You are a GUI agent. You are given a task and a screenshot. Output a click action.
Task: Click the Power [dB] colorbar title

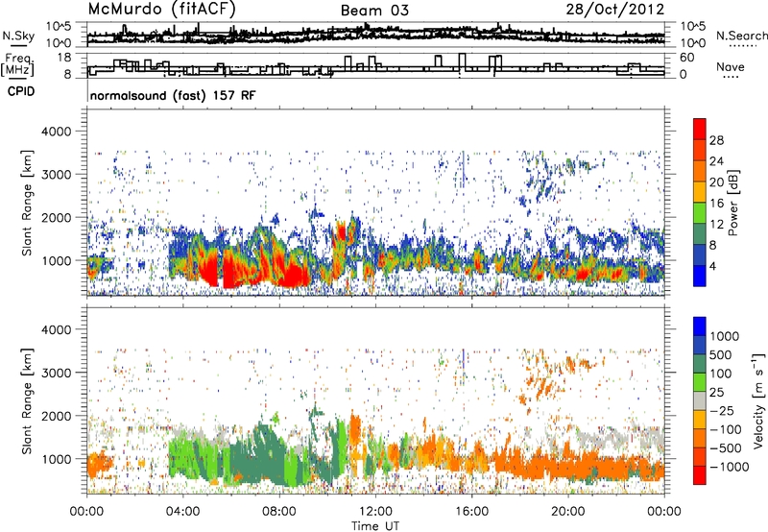pyautogui.click(x=732, y=203)
